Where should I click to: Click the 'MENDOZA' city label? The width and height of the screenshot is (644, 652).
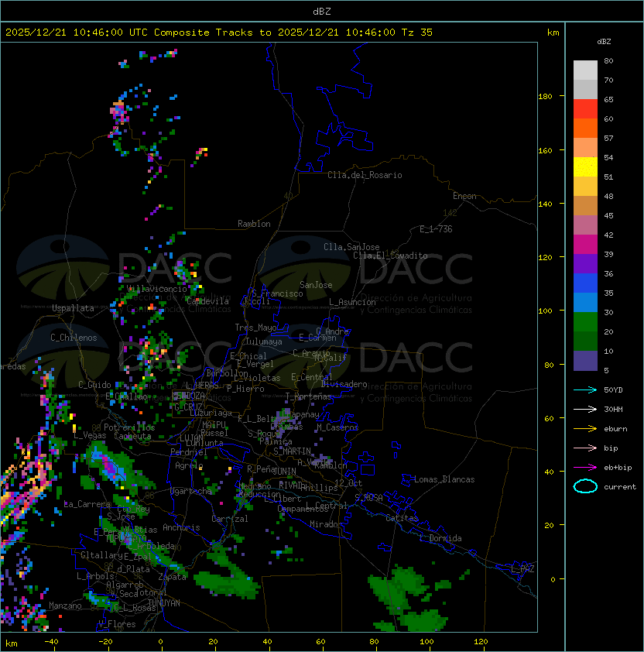click(x=189, y=396)
